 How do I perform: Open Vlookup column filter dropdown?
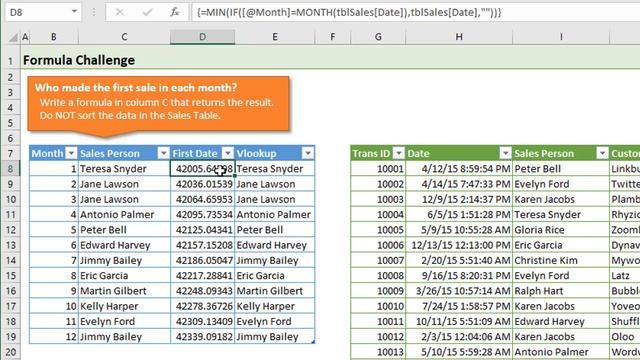[308, 153]
